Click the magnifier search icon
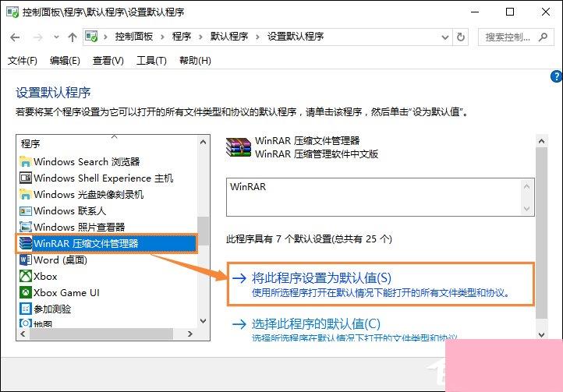The image size is (563, 392). pos(543,37)
